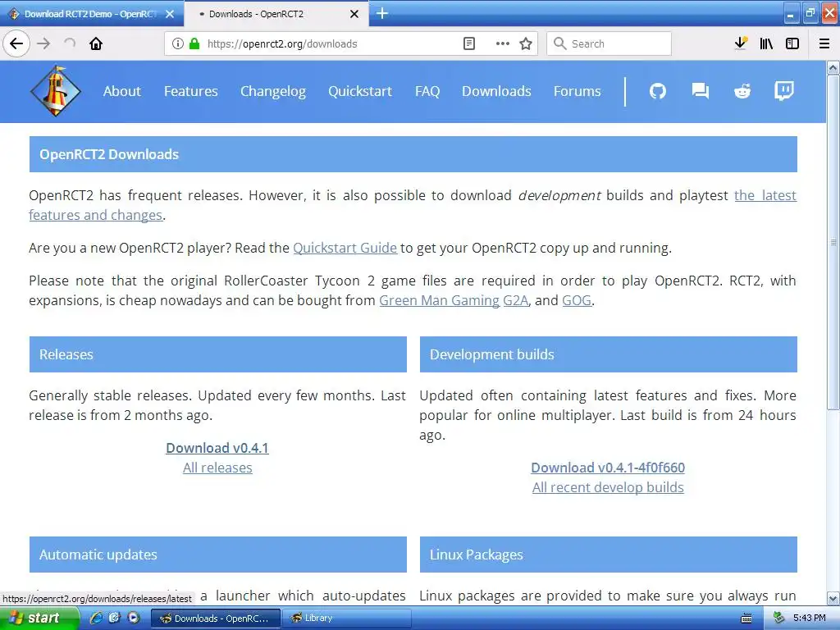The image size is (840, 630).
Task: Open the About menu item
Action: 122,91
